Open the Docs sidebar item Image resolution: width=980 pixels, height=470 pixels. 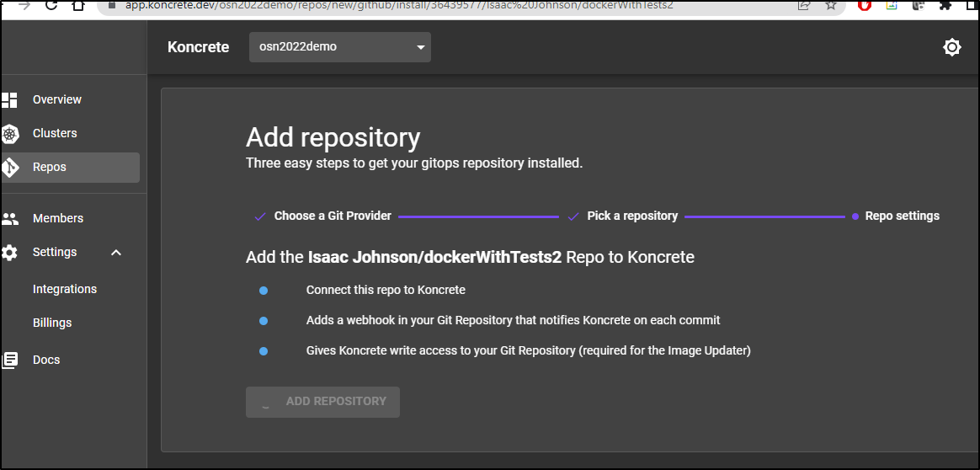point(46,360)
